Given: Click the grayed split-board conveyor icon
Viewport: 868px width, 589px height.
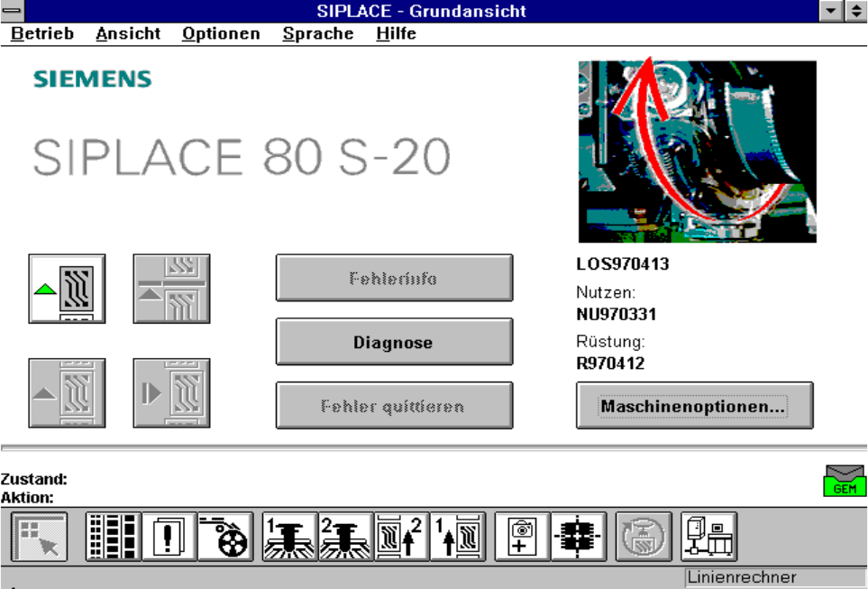Looking at the screenshot, I should (x=171, y=289).
